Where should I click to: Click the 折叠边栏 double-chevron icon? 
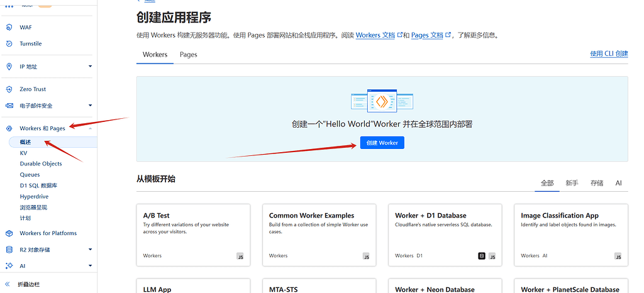pos(8,284)
